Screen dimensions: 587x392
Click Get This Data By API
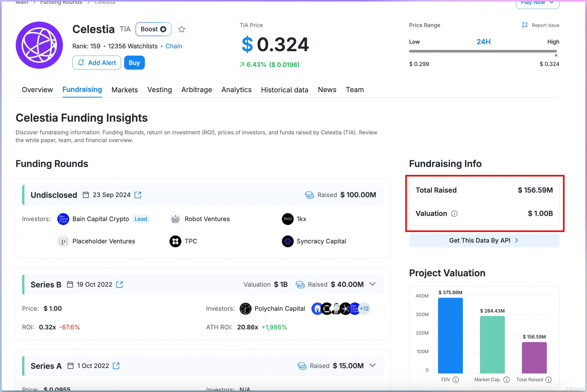pos(484,241)
